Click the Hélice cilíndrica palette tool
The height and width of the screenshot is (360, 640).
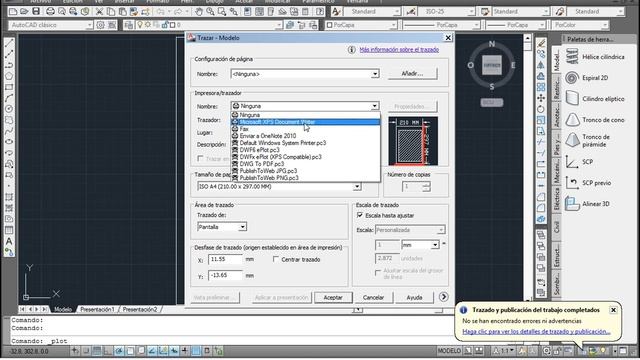click(595, 57)
